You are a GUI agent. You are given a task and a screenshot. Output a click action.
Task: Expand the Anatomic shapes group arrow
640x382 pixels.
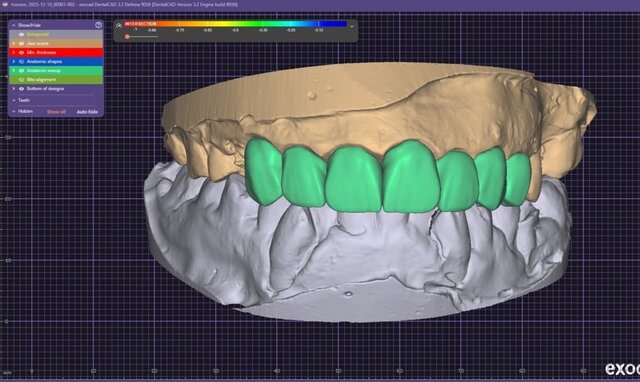pos(13,62)
